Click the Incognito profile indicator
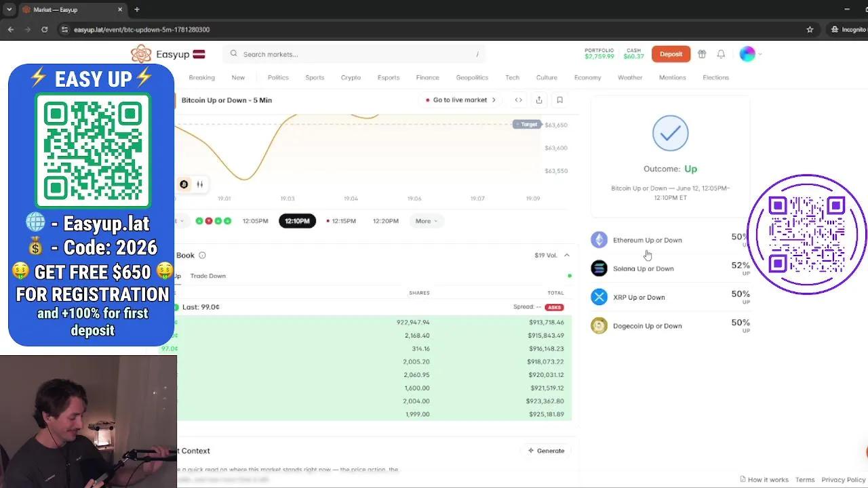Viewport: 868px width, 488px height. click(x=848, y=30)
